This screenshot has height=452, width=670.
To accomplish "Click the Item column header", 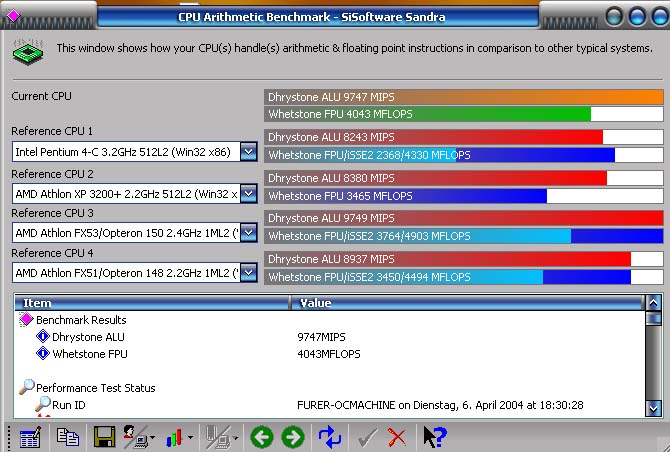I will [x=152, y=302].
